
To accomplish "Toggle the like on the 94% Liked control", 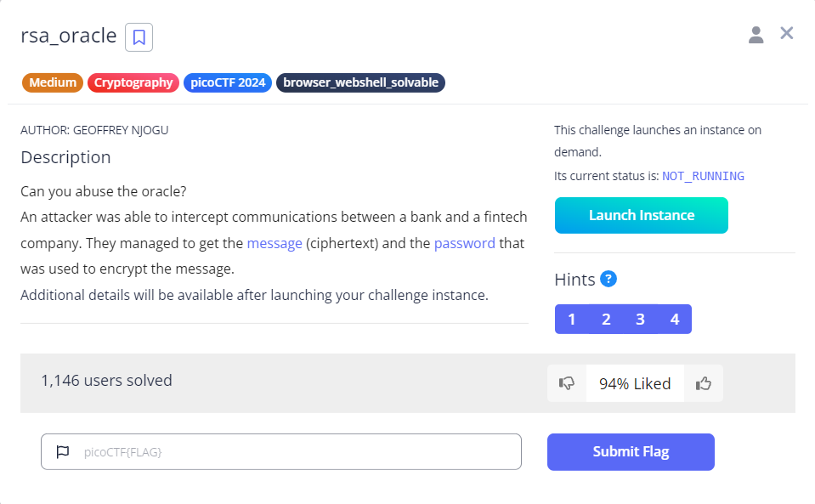I will [634, 383].
